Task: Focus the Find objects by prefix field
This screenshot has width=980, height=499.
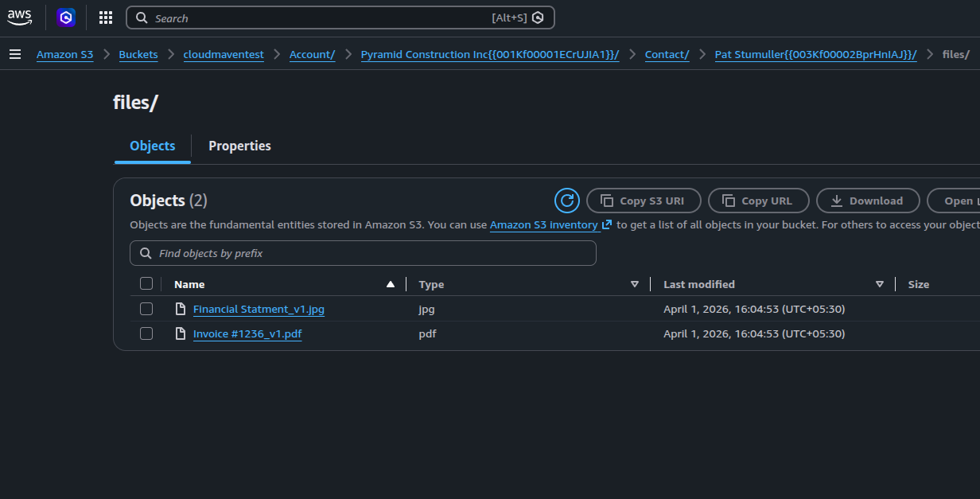Action: point(363,253)
